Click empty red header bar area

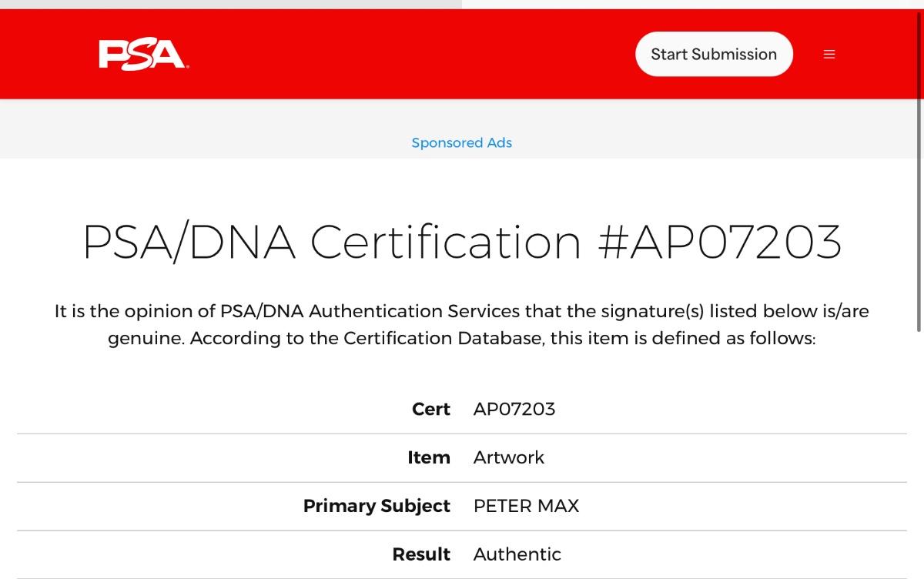pyautogui.click(x=408, y=54)
